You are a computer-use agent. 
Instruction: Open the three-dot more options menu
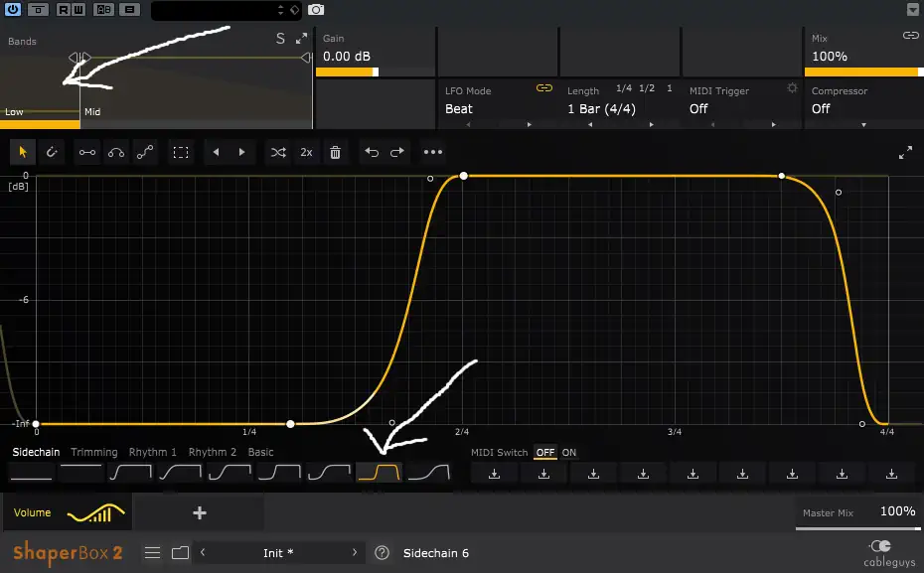point(433,152)
